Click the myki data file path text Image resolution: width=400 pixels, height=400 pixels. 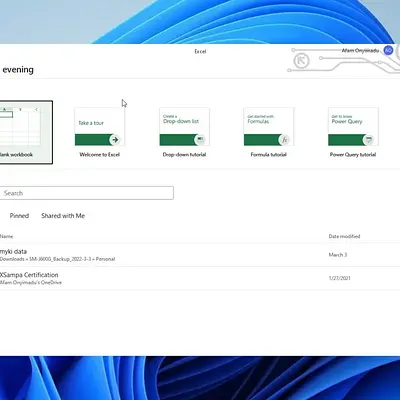(57, 259)
